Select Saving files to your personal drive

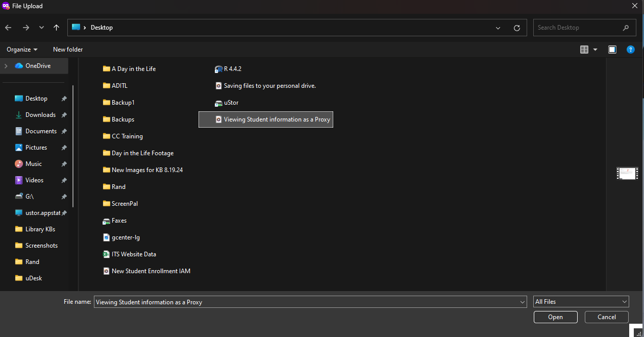[x=266, y=86]
